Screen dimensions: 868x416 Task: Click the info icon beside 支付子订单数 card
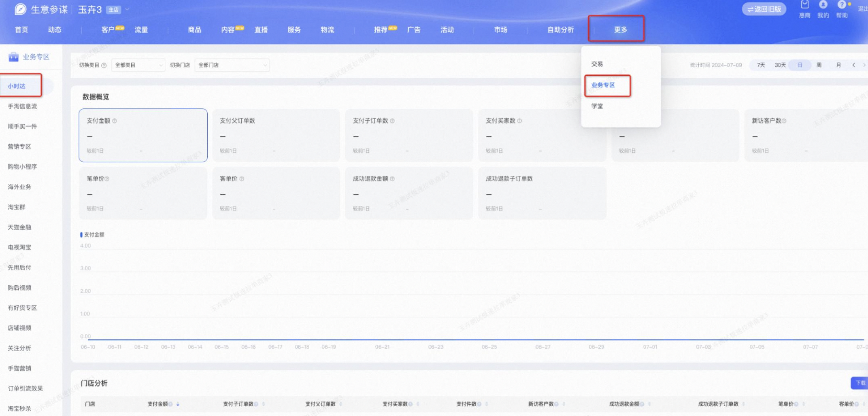pyautogui.click(x=392, y=121)
